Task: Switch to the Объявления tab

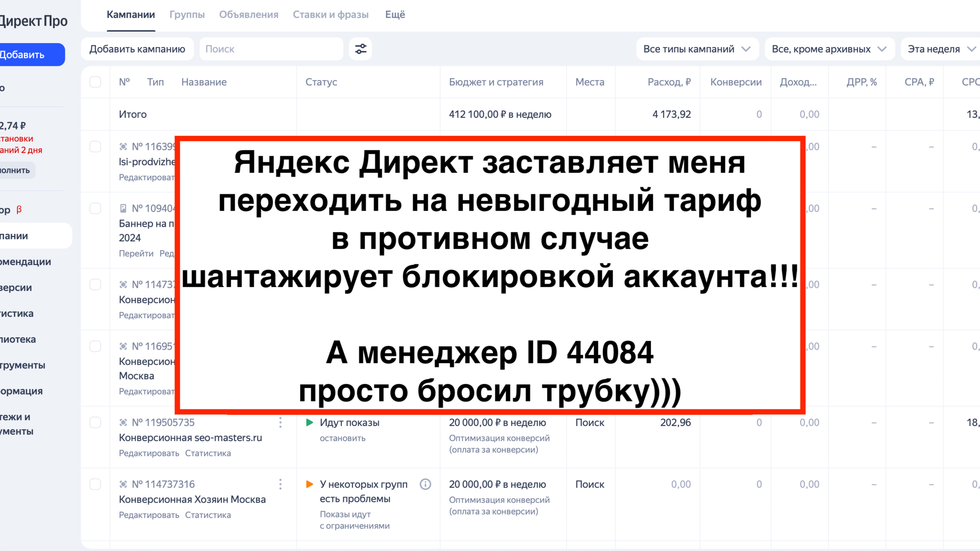Action: pyautogui.click(x=248, y=15)
